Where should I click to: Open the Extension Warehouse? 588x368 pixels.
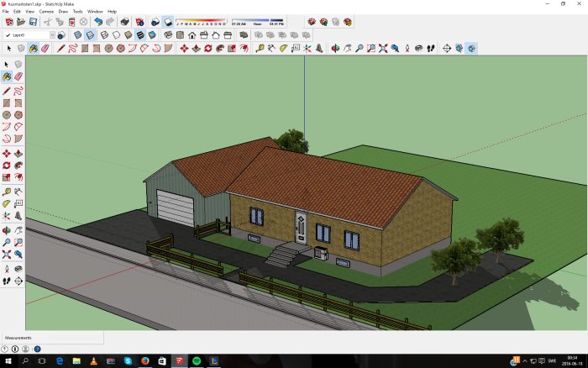[x=348, y=22]
